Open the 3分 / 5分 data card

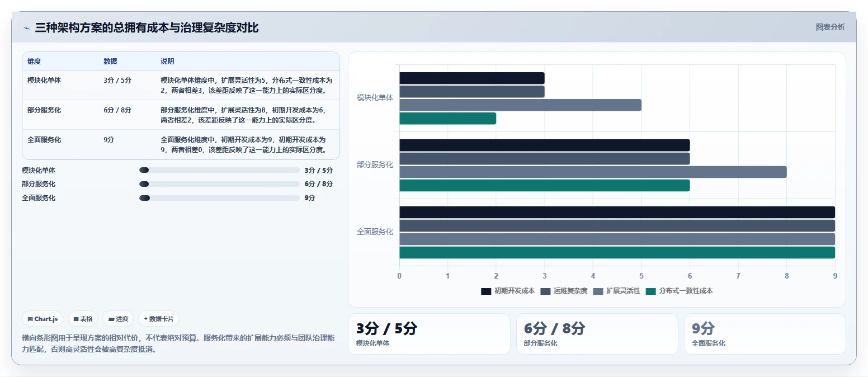(429, 334)
